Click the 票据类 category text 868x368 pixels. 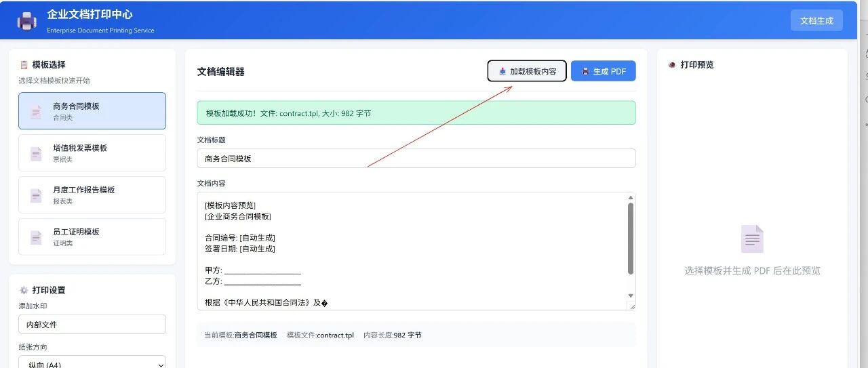[x=62, y=160]
